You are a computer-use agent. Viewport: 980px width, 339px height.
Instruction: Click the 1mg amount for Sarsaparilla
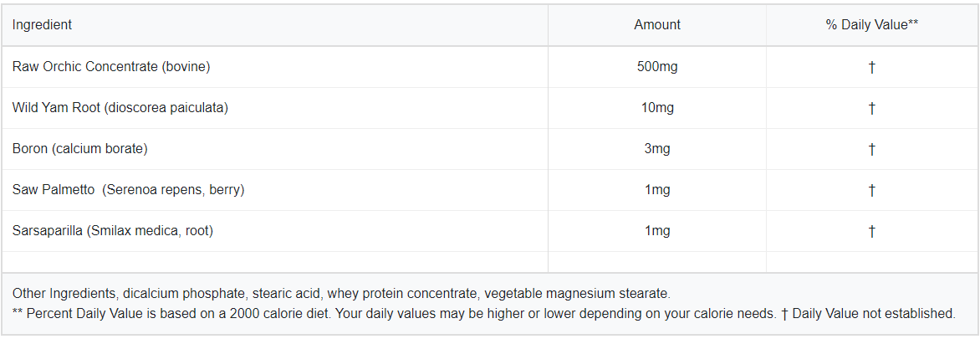[657, 230]
